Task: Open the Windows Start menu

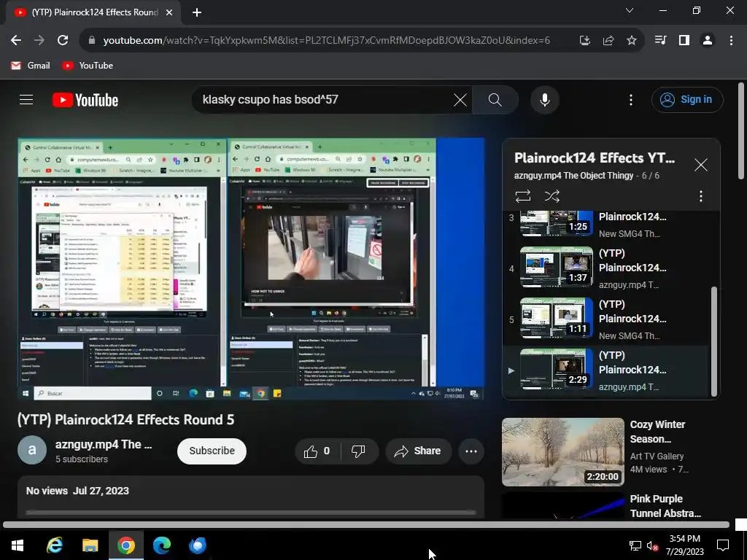Action: [18, 545]
